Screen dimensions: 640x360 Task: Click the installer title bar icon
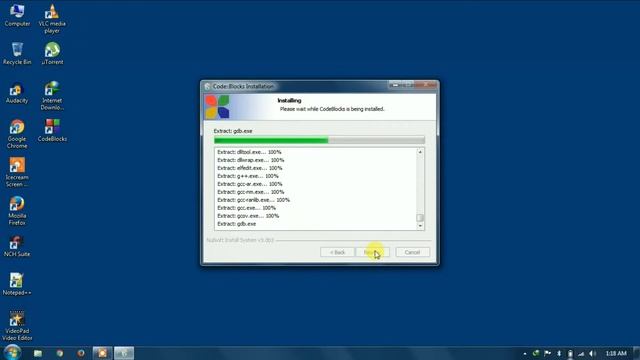(207, 87)
